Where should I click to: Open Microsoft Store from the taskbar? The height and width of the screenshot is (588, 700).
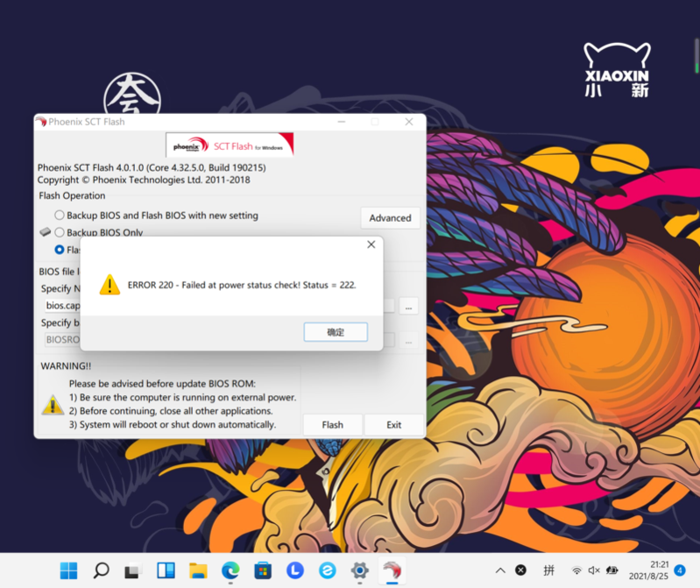pos(263,571)
